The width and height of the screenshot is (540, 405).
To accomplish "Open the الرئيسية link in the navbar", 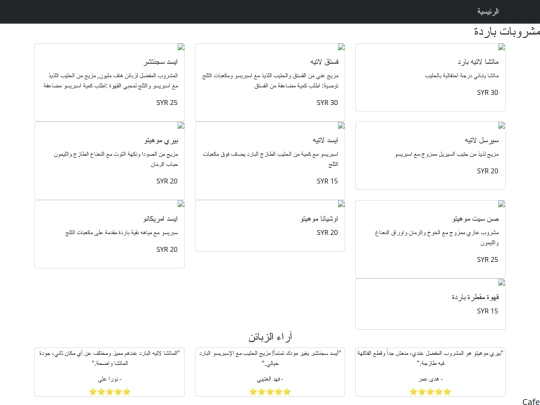I will point(488,11).
